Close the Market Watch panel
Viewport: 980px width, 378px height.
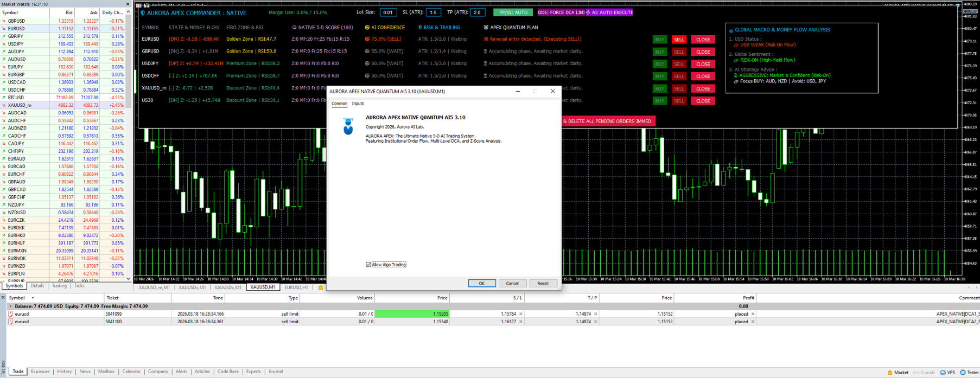pos(128,4)
